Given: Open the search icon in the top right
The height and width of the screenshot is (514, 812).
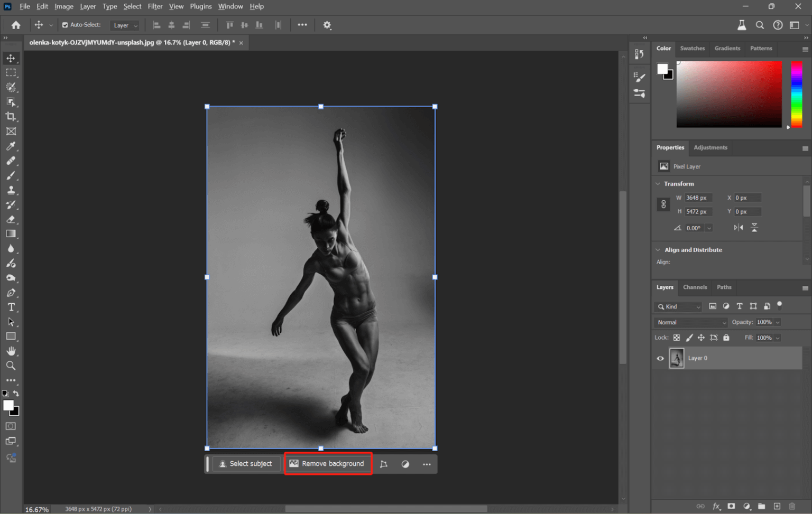Looking at the screenshot, I should [x=760, y=25].
